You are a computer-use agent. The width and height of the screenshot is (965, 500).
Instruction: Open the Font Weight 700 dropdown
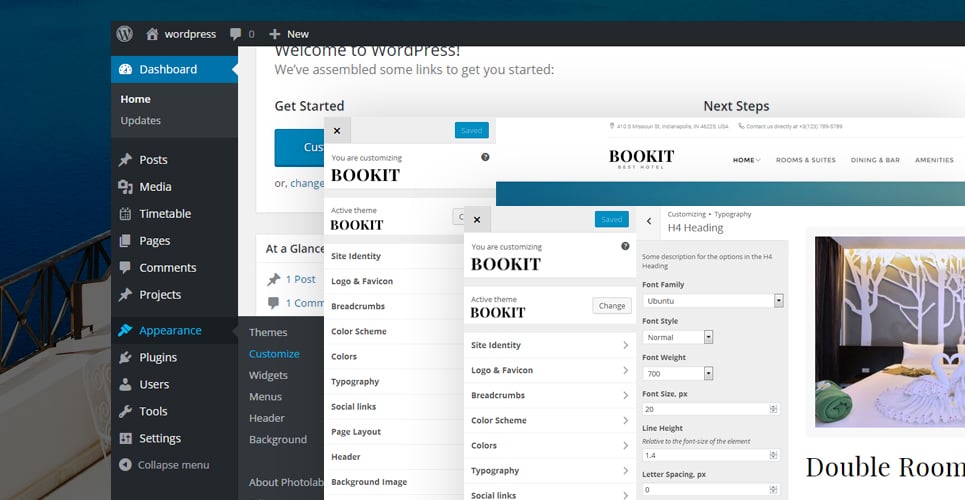tap(678, 373)
